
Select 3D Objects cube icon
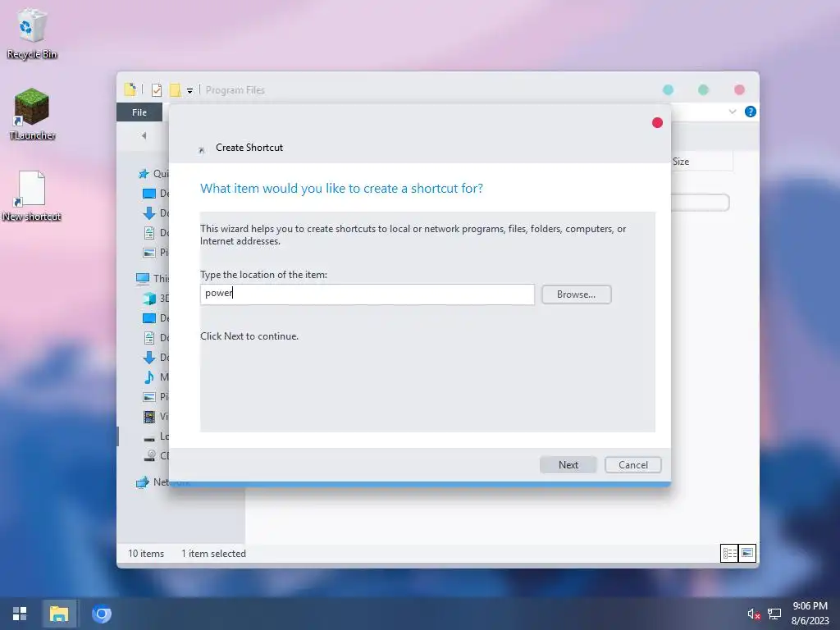coord(149,298)
